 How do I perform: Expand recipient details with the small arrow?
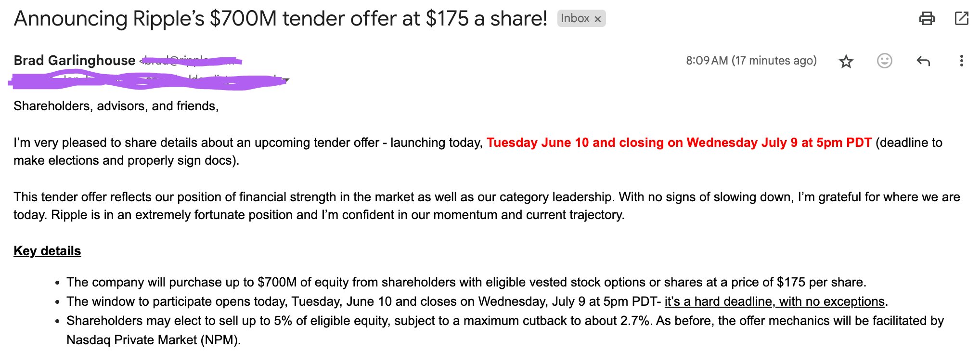click(286, 80)
